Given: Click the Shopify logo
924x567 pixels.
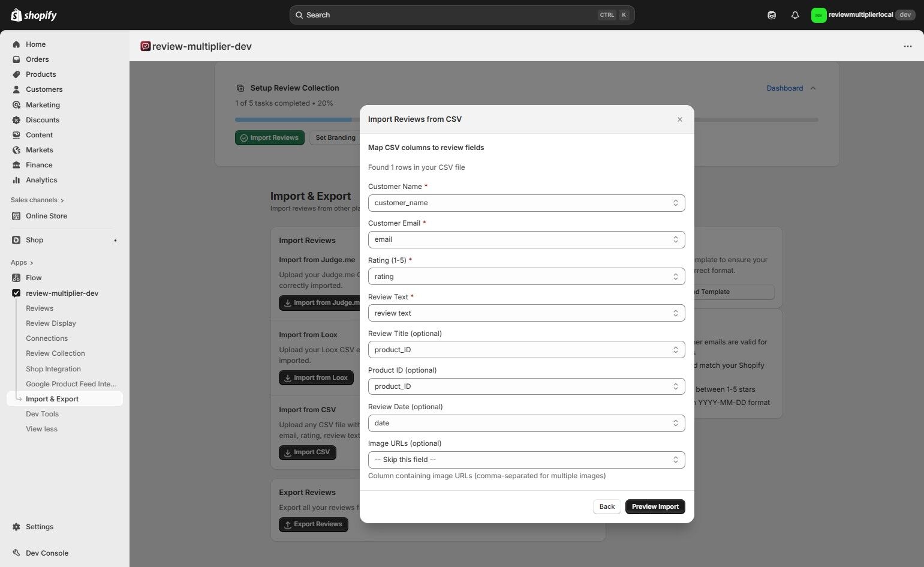Looking at the screenshot, I should 34,15.
